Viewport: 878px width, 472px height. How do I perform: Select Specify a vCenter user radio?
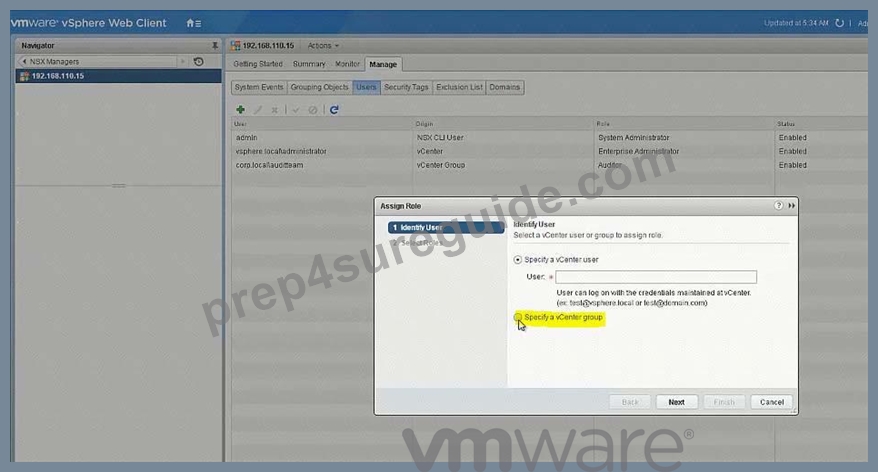[x=517, y=260]
